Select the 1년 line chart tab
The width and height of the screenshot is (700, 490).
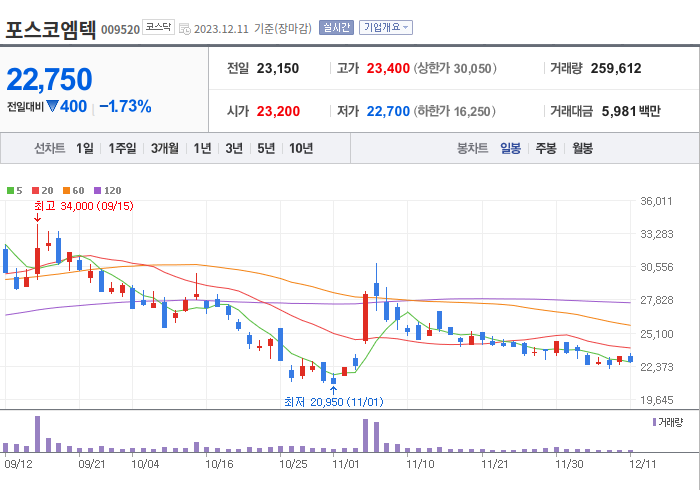point(202,148)
